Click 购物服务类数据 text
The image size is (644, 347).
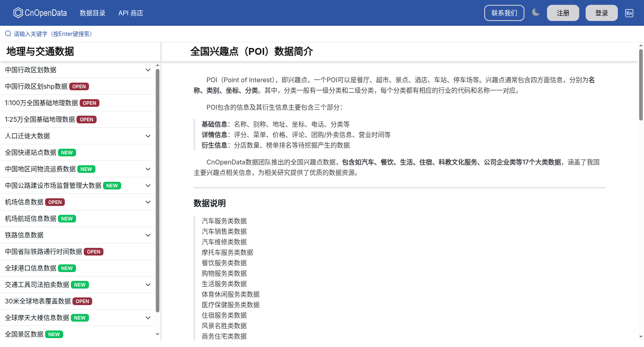coord(224,273)
